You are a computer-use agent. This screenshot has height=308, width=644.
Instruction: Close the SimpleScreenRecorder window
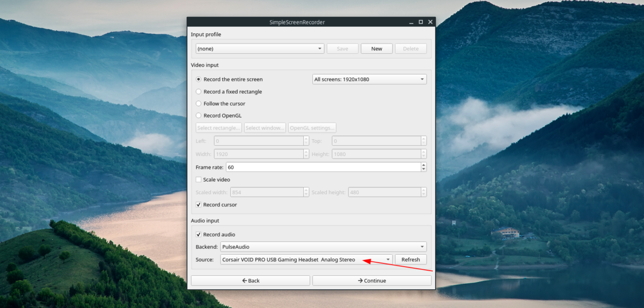pos(430,22)
